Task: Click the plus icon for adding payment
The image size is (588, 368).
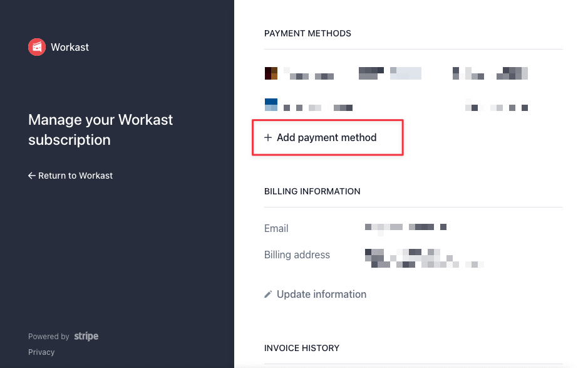Action: pyautogui.click(x=268, y=137)
